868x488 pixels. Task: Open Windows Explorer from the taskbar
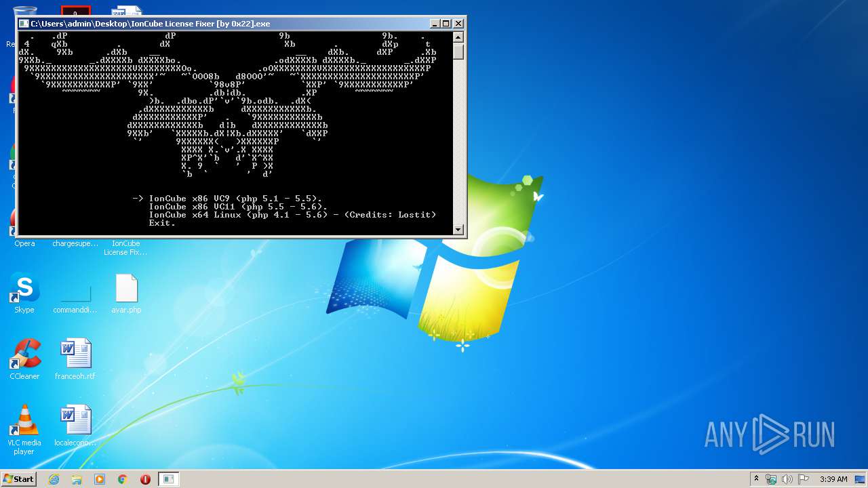[77, 479]
